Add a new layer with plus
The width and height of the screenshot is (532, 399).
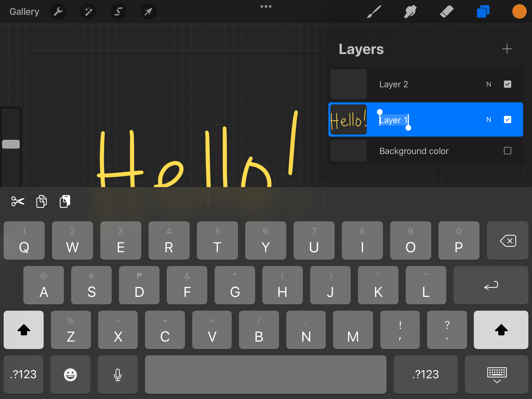[x=507, y=49]
